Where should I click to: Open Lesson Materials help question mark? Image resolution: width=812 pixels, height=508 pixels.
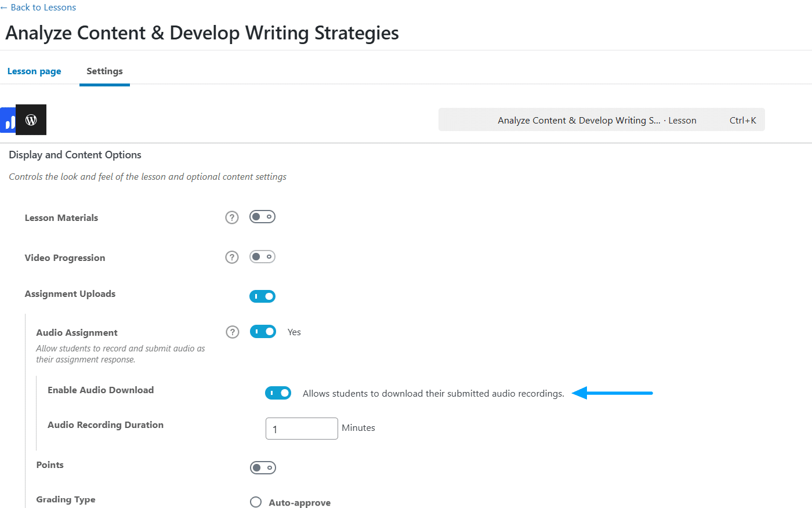(x=232, y=217)
